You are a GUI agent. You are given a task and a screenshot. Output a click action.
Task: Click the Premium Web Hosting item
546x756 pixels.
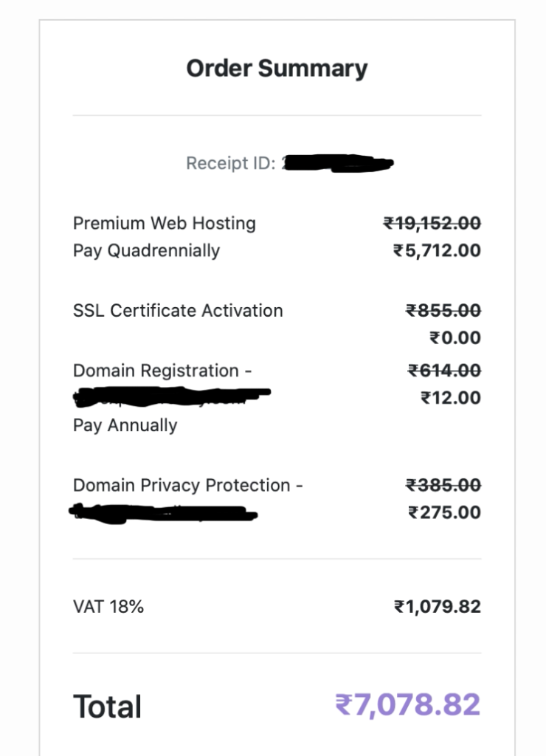click(165, 223)
